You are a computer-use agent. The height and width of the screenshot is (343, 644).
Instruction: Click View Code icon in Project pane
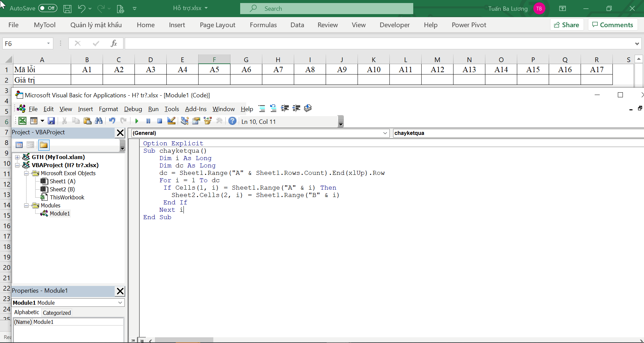coord(19,145)
